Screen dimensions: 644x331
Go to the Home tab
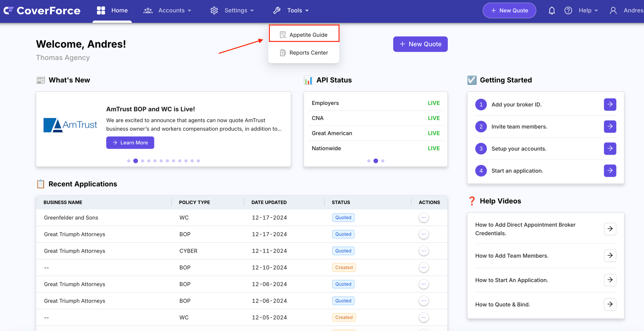tap(112, 10)
